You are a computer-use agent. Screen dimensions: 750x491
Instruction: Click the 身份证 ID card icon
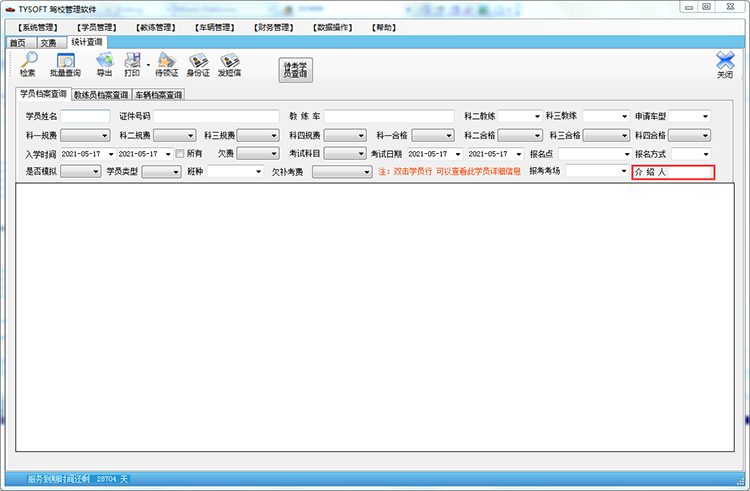(199, 64)
